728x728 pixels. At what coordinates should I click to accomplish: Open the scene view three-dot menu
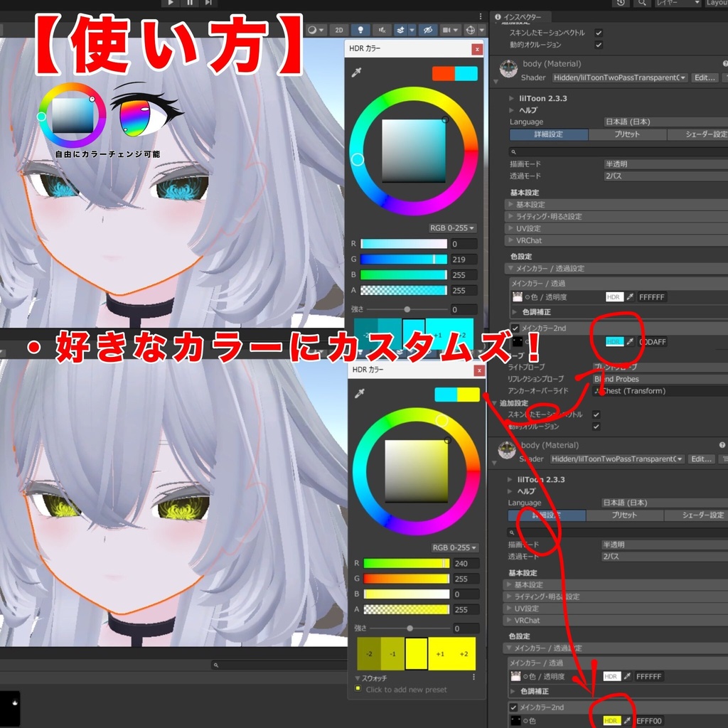[x=481, y=17]
